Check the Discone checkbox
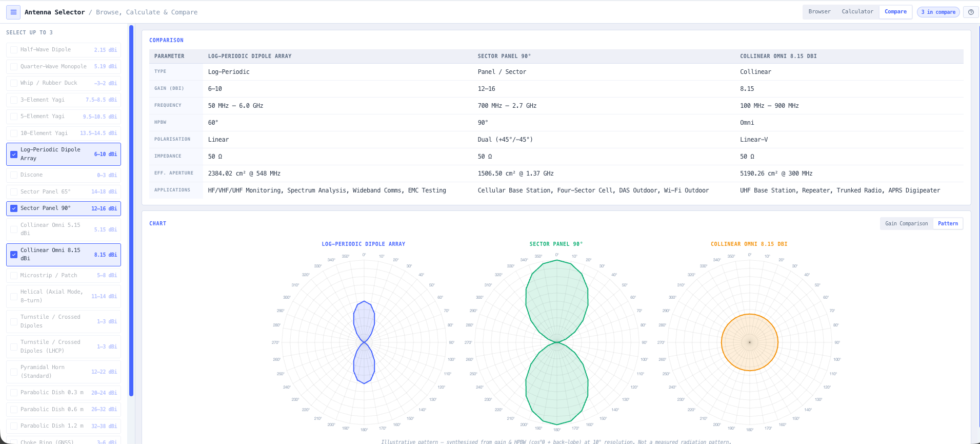The height and width of the screenshot is (444, 980). click(14, 175)
